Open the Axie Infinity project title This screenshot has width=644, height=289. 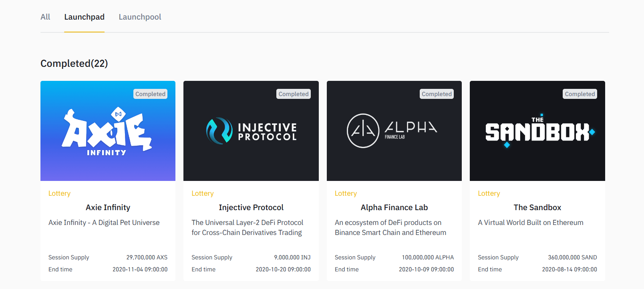pyautogui.click(x=108, y=207)
